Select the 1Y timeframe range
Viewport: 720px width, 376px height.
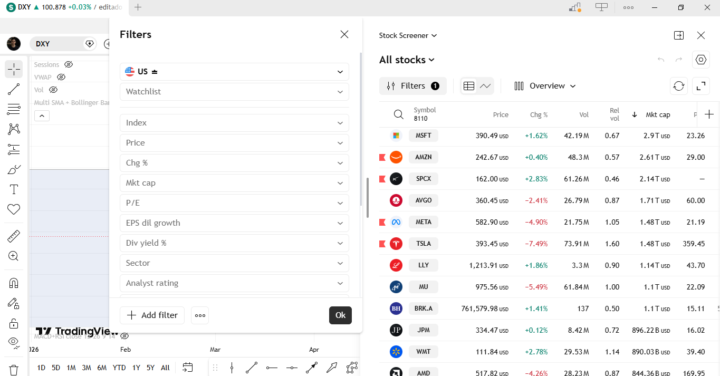(x=136, y=368)
